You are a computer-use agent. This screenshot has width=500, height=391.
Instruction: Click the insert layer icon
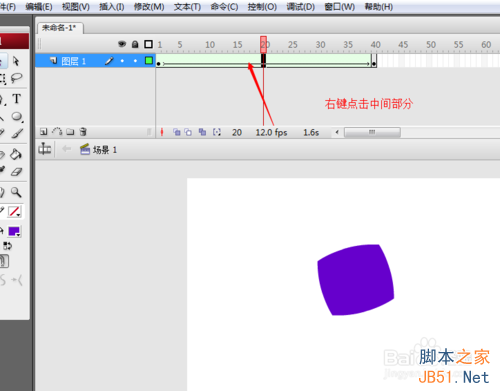tap(43, 132)
